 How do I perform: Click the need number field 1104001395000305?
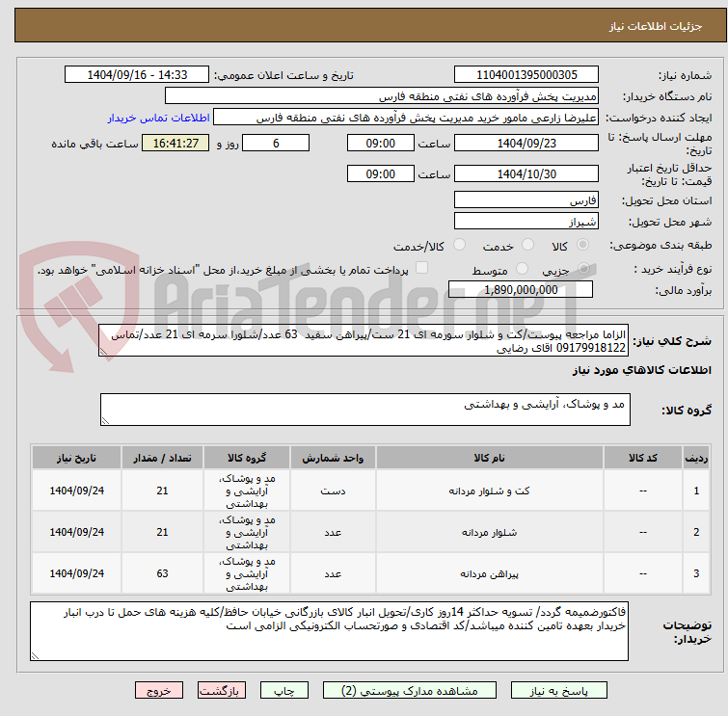coord(526,75)
